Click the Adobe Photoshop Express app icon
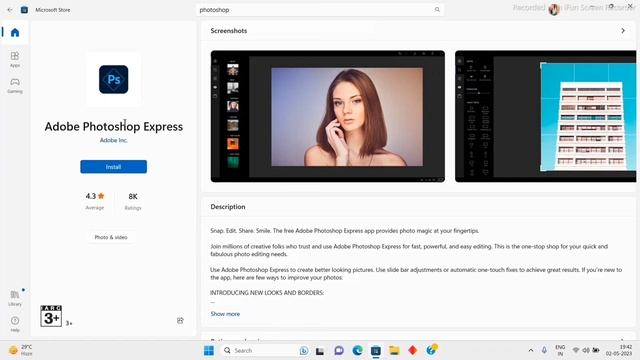 pyautogui.click(x=113, y=79)
